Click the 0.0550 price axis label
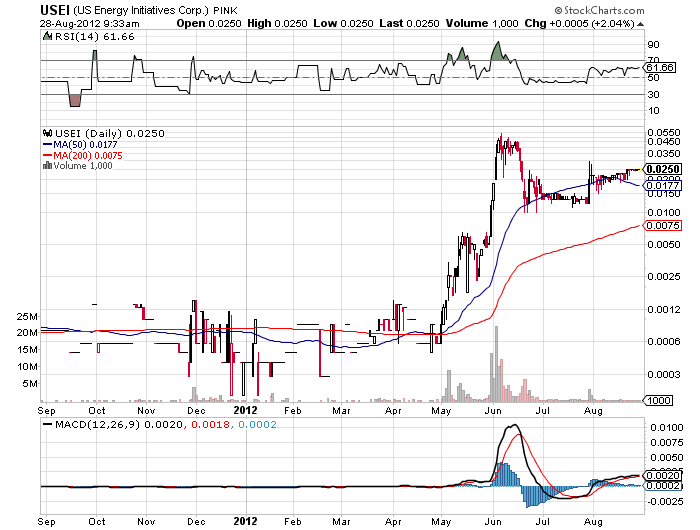Viewport: 700px width, 530px height. click(664, 133)
